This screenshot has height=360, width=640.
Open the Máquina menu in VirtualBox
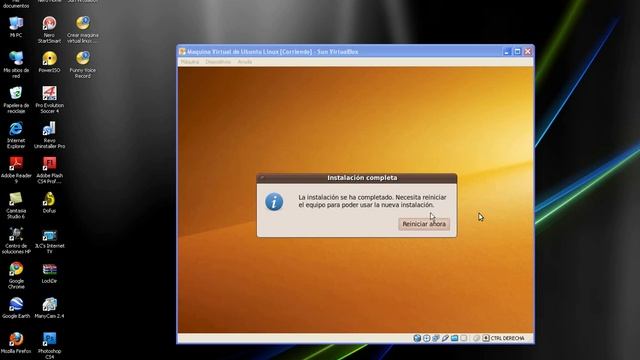[x=190, y=62]
